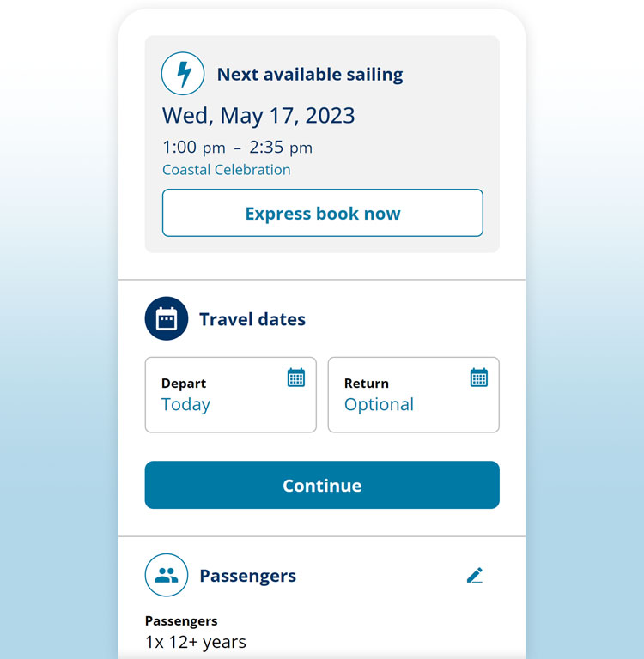Open the calendar icon in Depart field
This screenshot has width=644, height=659.
(x=296, y=378)
